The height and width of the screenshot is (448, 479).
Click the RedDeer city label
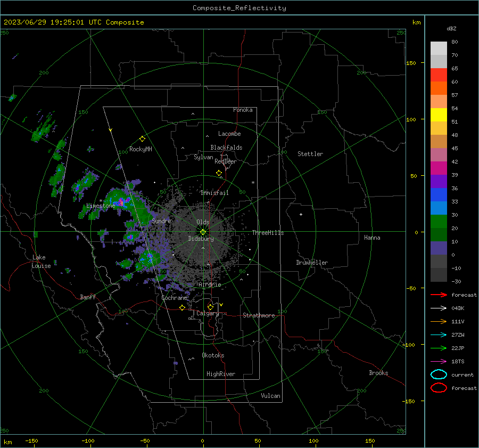point(226,161)
